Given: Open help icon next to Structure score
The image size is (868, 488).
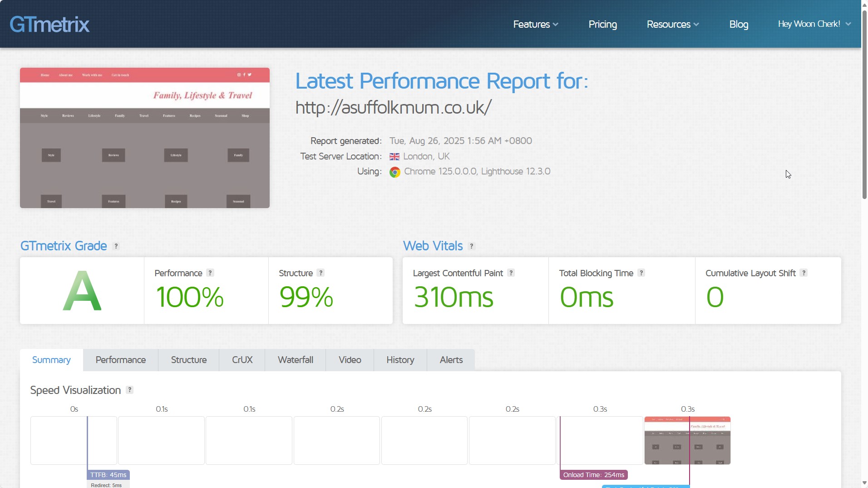Looking at the screenshot, I should [x=321, y=273].
